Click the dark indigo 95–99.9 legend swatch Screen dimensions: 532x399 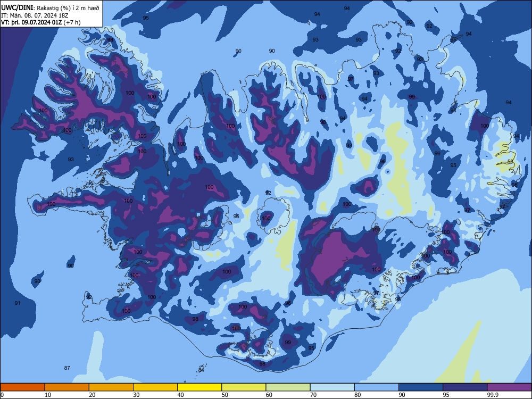(x=465, y=387)
